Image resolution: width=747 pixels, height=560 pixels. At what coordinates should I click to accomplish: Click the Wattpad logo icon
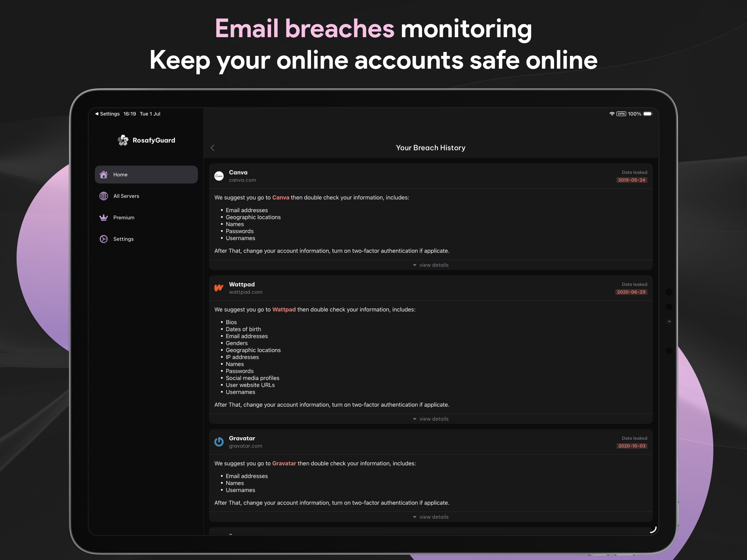click(219, 288)
